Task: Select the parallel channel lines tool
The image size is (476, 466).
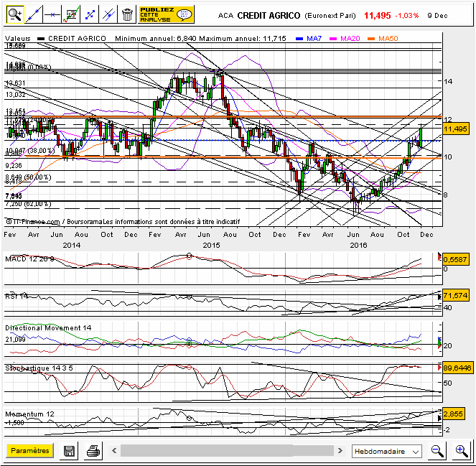Action: (x=108, y=14)
